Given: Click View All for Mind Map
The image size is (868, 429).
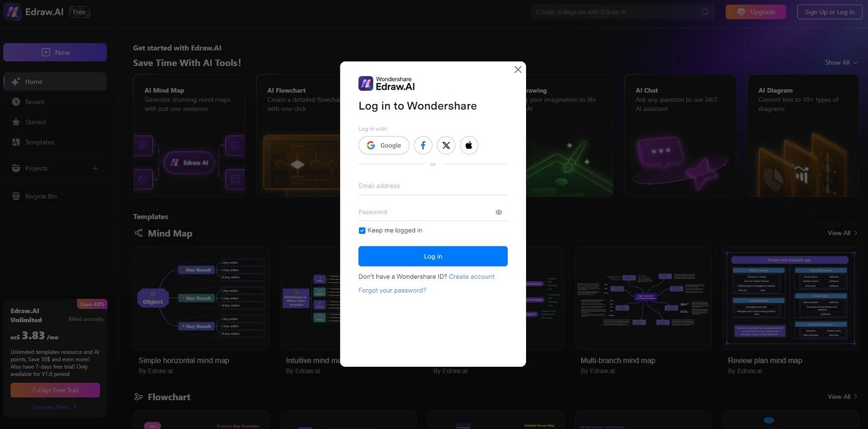Looking at the screenshot, I should (x=842, y=233).
